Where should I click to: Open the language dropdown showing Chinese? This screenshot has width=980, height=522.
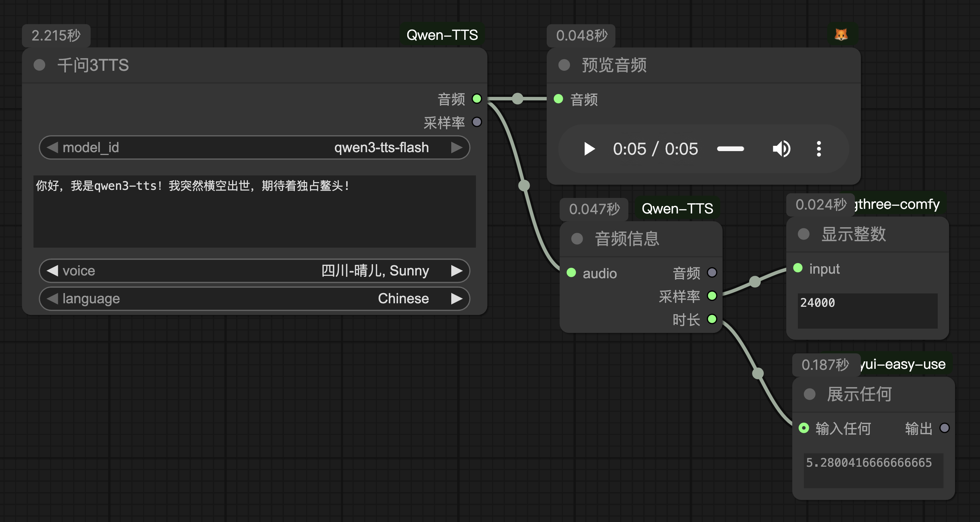coord(254,299)
